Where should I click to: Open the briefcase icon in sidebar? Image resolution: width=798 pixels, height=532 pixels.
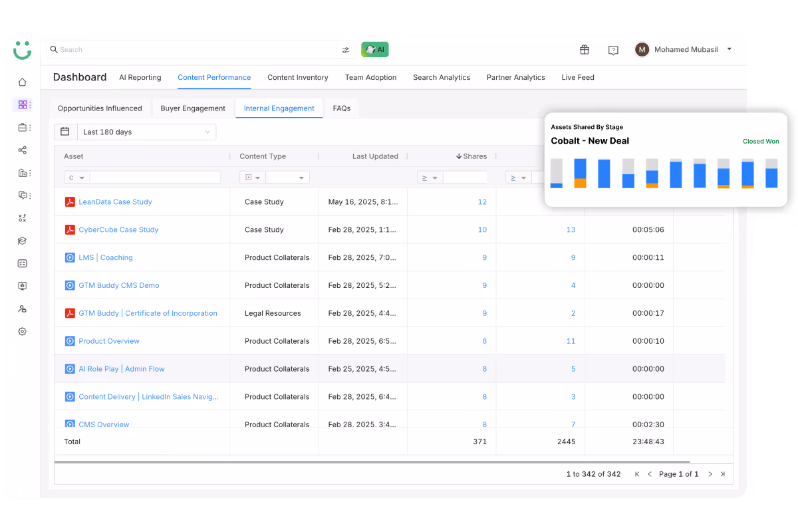coord(22,127)
